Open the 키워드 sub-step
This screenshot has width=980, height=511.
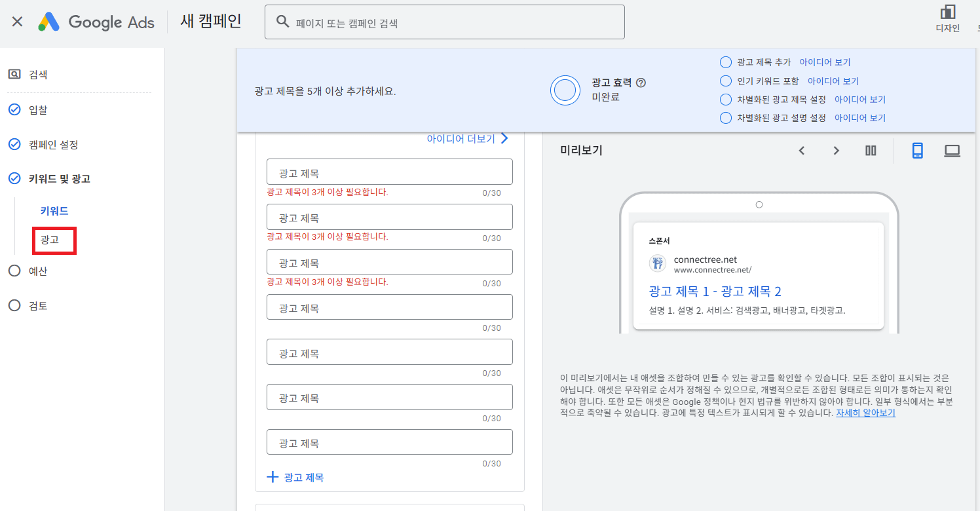pyautogui.click(x=54, y=211)
